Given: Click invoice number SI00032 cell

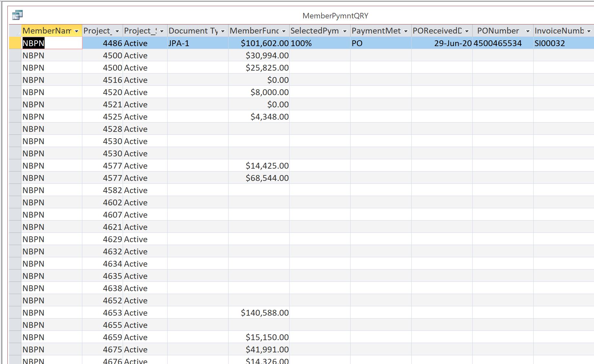Looking at the screenshot, I should click(x=564, y=43).
